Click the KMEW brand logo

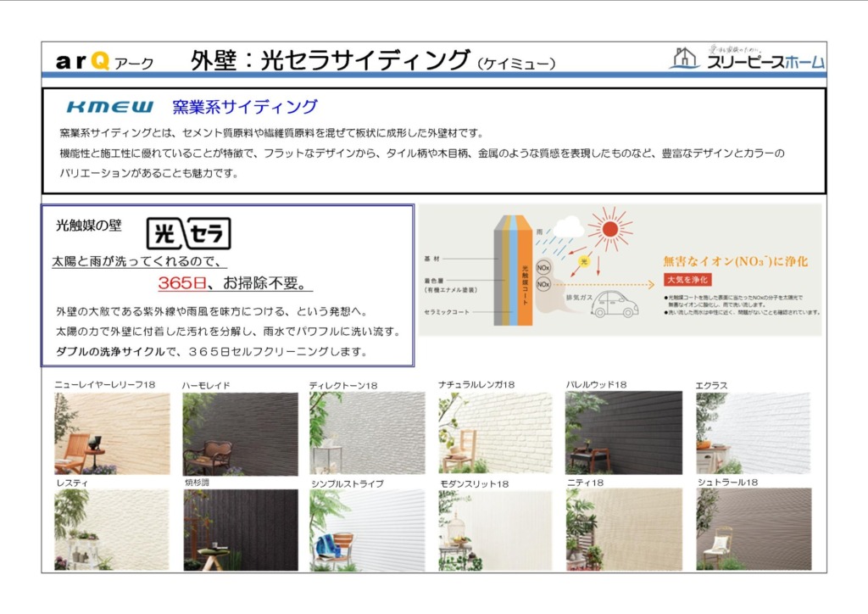110,107
